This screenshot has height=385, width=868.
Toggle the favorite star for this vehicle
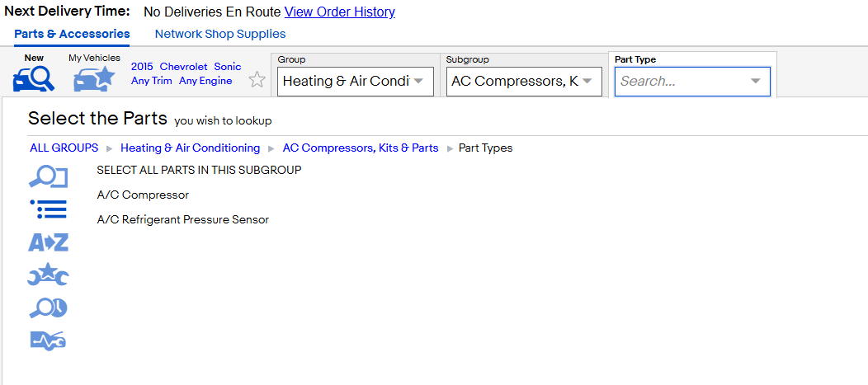pyautogui.click(x=257, y=80)
